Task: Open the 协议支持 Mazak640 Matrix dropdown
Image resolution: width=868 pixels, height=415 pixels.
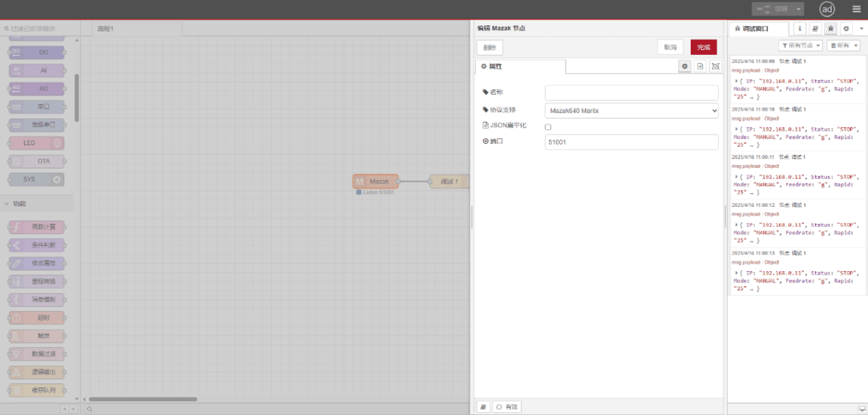Action: [631, 111]
